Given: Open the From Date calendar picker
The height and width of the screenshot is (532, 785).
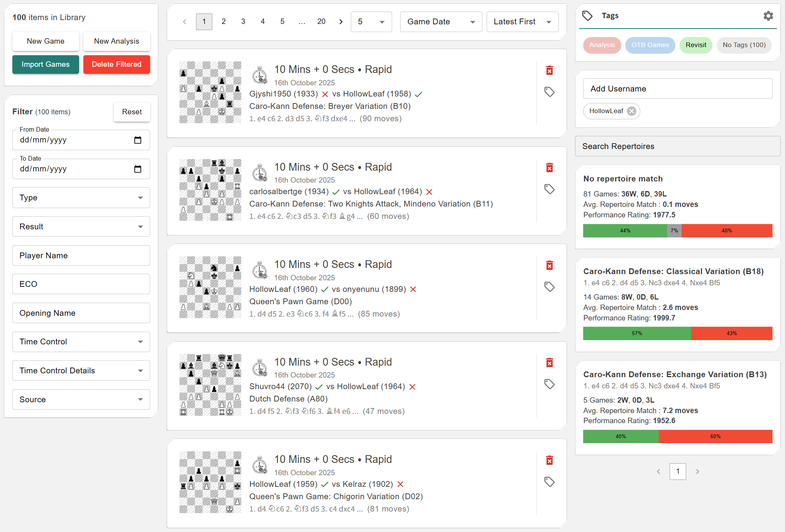Looking at the screenshot, I should pos(138,140).
